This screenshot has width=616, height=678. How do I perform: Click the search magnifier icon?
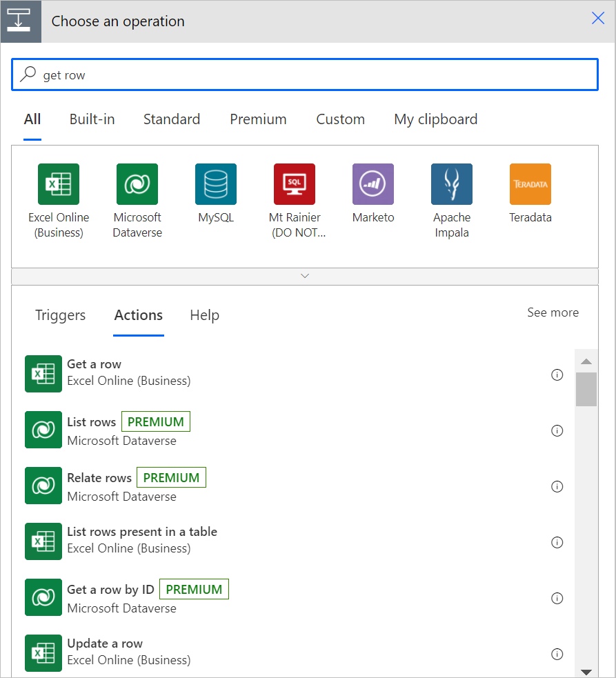28,74
